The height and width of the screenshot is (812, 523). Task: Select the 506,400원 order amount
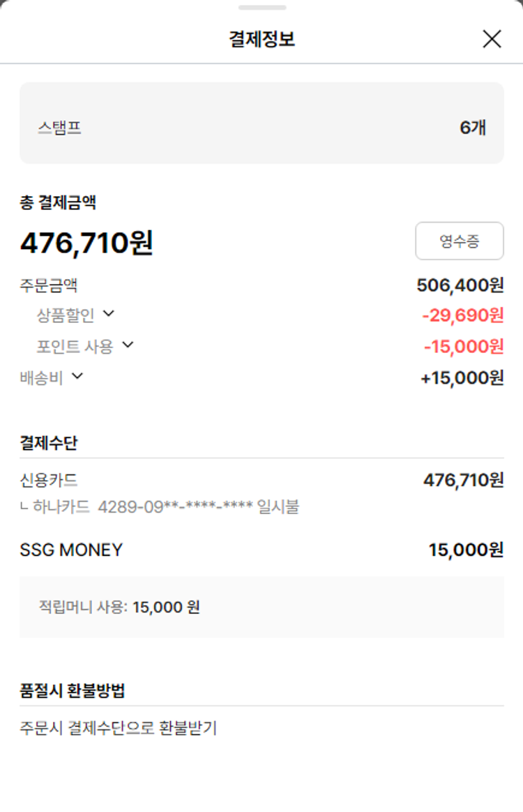point(460,285)
